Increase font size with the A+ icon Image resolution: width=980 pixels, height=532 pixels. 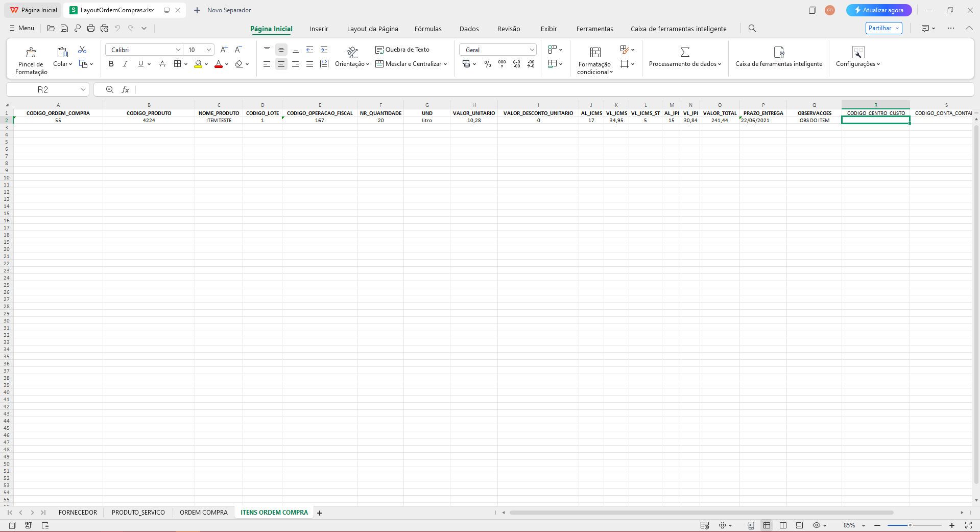(224, 50)
